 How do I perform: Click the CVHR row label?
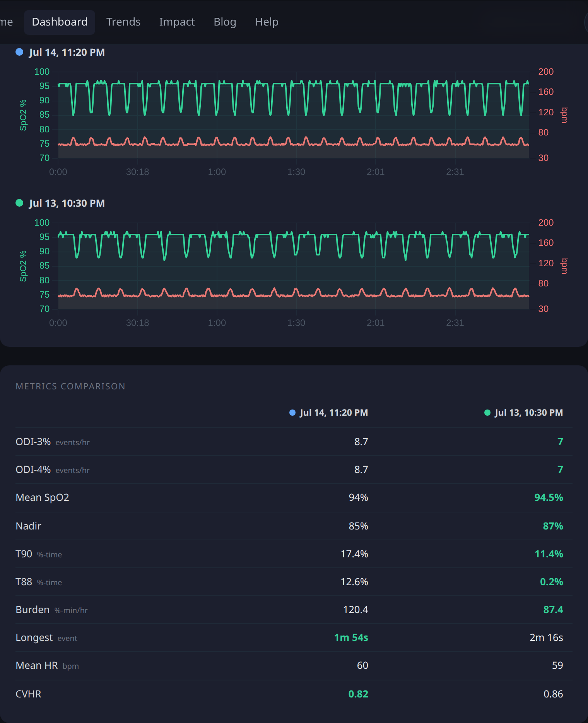tap(28, 694)
